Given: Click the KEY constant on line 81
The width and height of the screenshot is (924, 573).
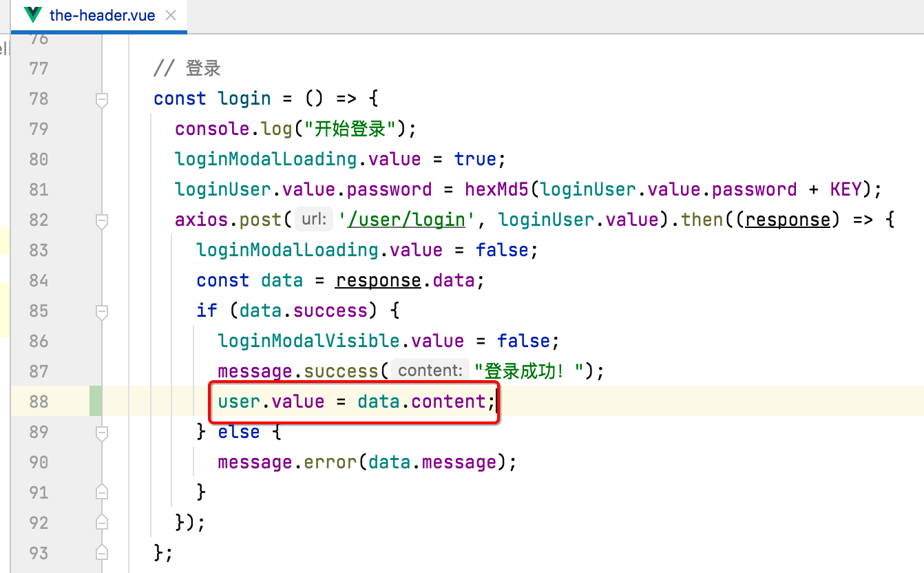Looking at the screenshot, I should click(846, 189).
